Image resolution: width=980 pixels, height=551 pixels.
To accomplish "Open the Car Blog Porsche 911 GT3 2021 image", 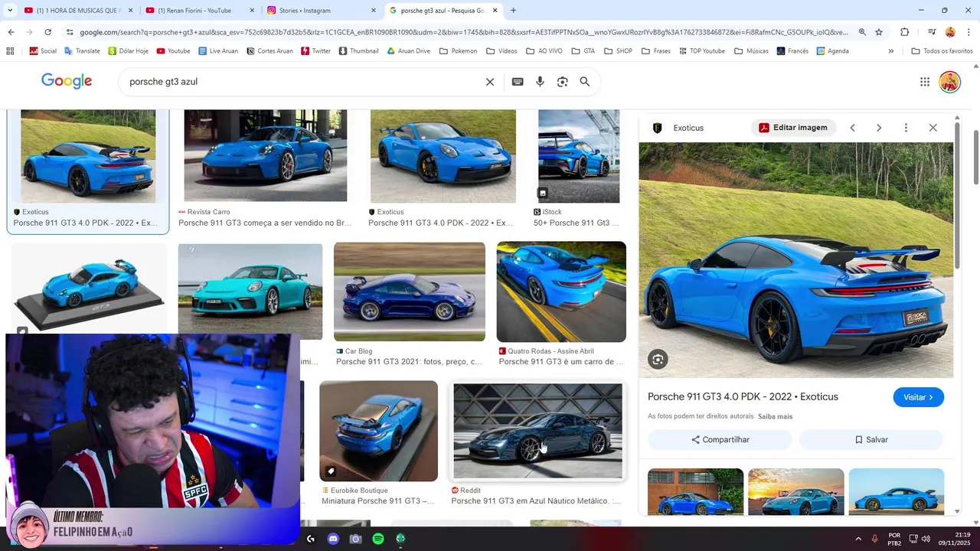I will click(410, 292).
